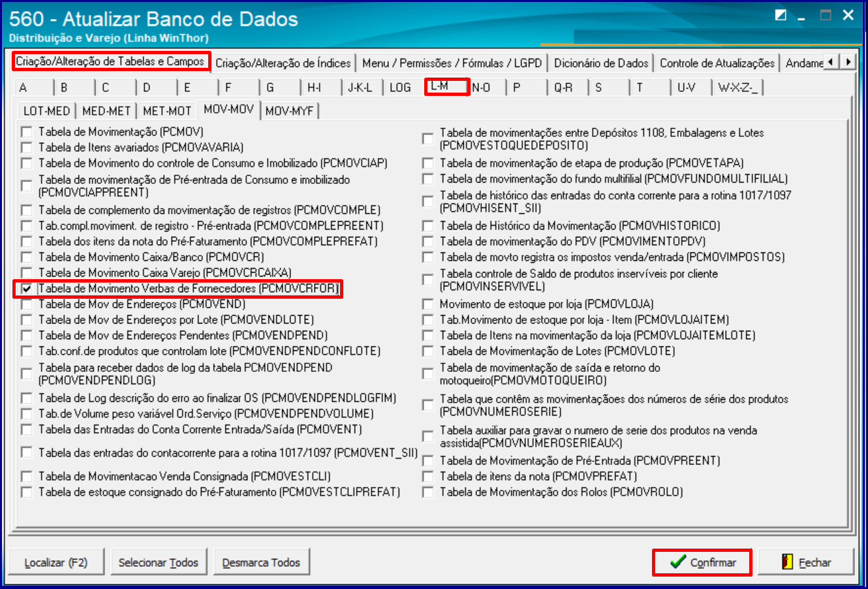
Task: Select the MOV-MOV sub-tab
Action: [228, 109]
